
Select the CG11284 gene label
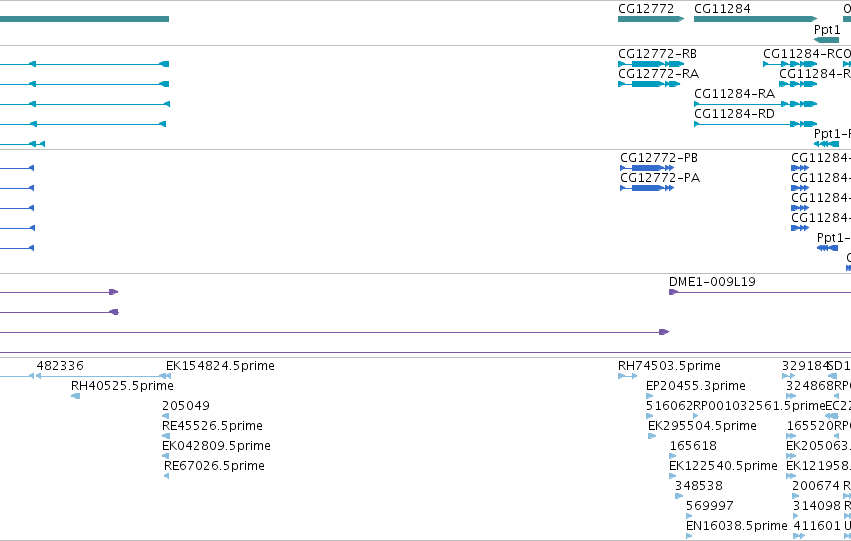point(722,9)
